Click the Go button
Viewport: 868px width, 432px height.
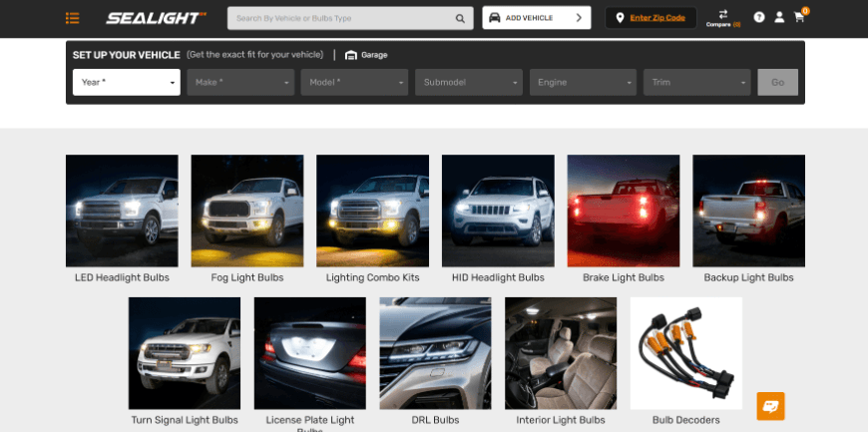tap(778, 82)
